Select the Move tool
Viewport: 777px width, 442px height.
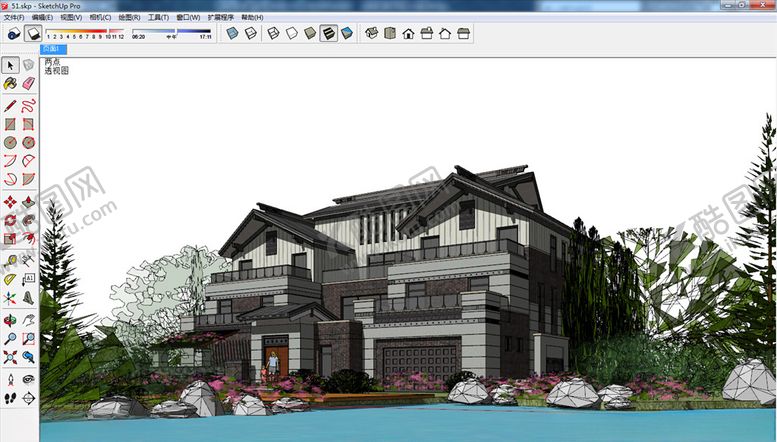[x=10, y=201]
